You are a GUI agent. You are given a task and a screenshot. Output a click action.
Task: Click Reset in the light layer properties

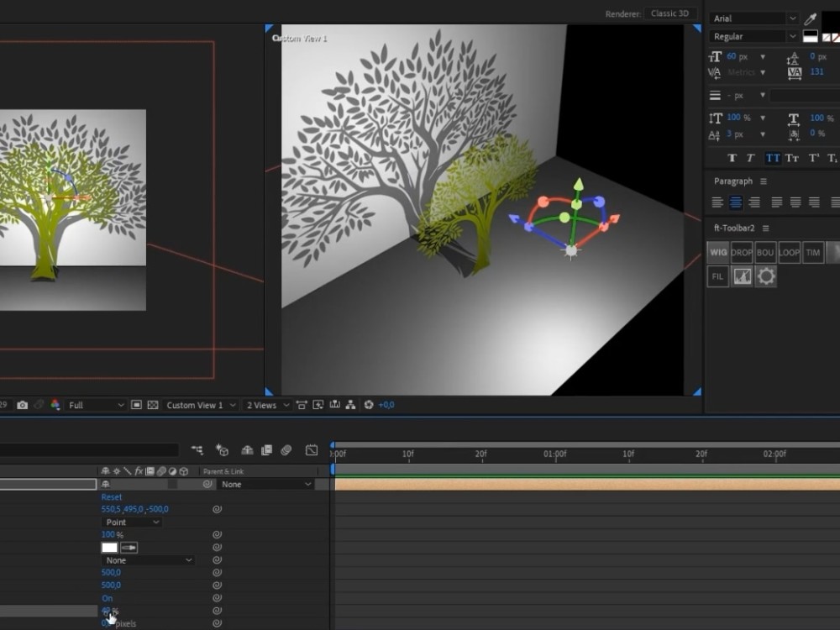click(112, 497)
